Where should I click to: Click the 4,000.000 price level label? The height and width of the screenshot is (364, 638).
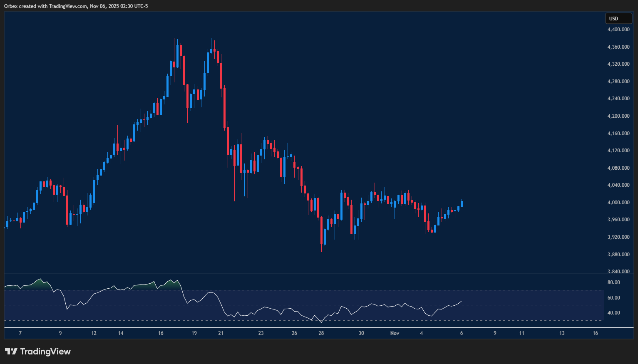pos(618,202)
